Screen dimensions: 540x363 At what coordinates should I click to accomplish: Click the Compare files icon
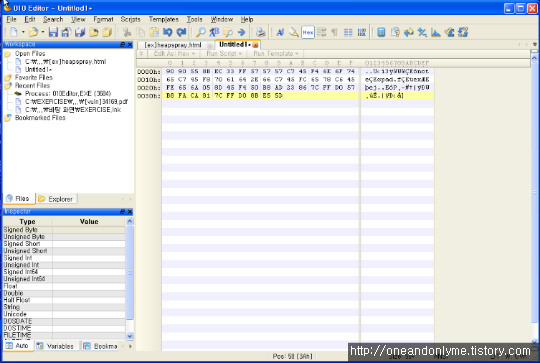[x=395, y=32]
